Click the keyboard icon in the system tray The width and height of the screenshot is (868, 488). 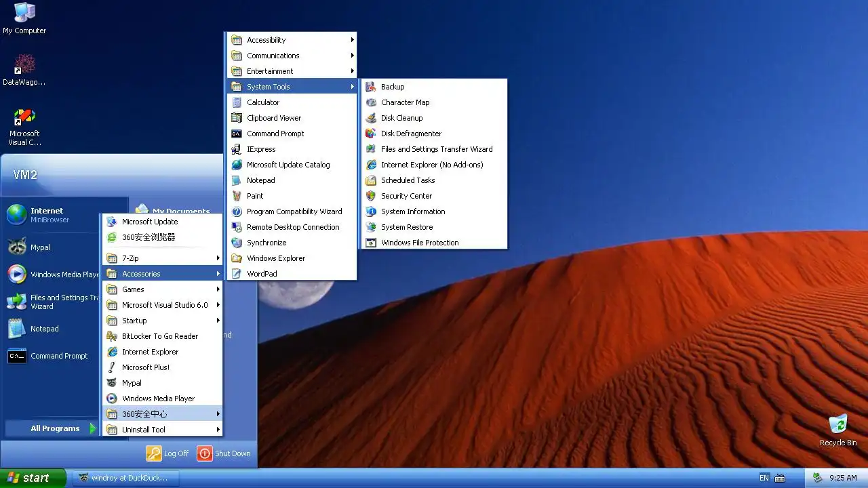[780, 478]
